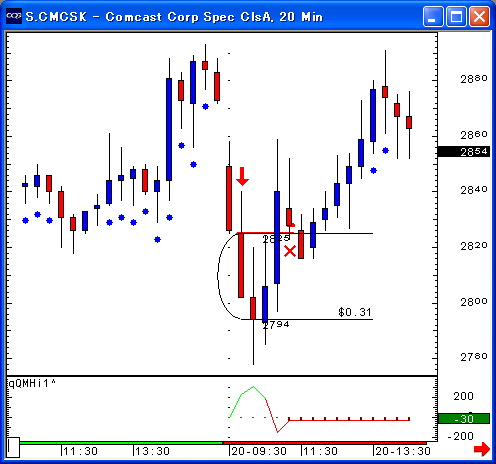Click the 2820 price scale label
Viewport: 496px width, 464px height.
click(x=474, y=246)
